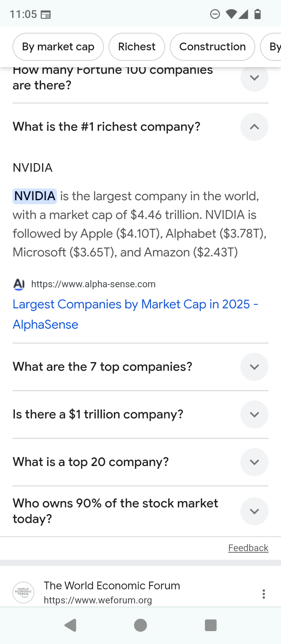Expand 'Is there a $1 trillion company?'
Image resolution: width=281 pixels, height=644 pixels.
[254, 415]
